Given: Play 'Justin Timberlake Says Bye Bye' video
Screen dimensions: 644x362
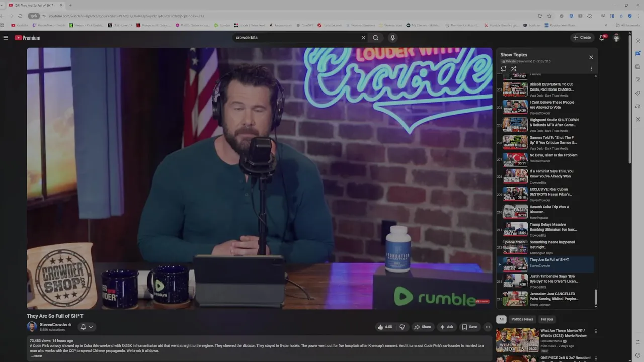Looking at the screenshot, I should 545,281.
